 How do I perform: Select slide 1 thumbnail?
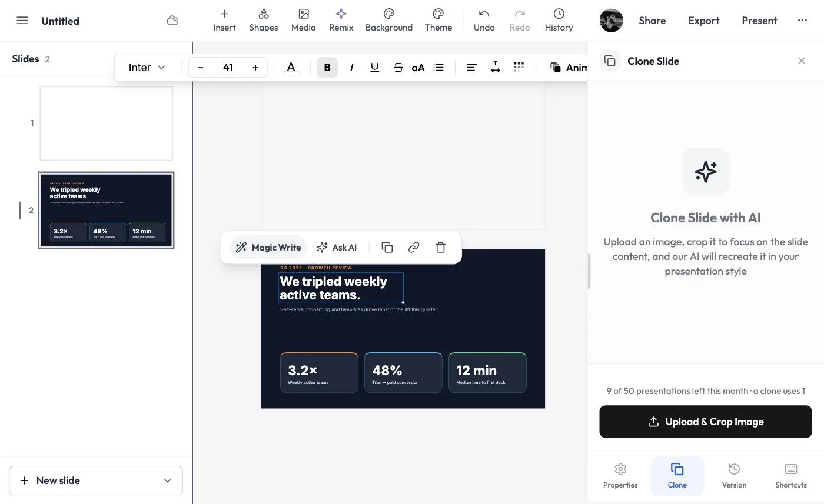pyautogui.click(x=106, y=124)
